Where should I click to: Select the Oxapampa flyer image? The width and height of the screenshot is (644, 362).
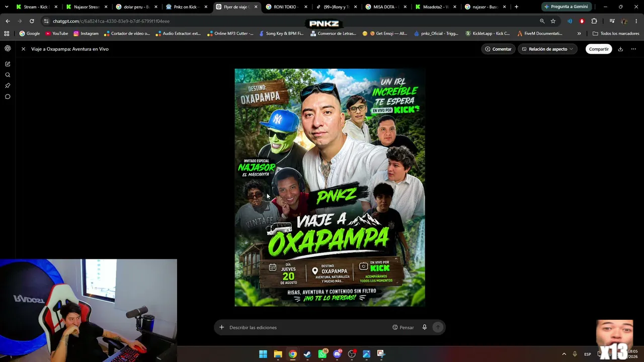[x=330, y=188]
